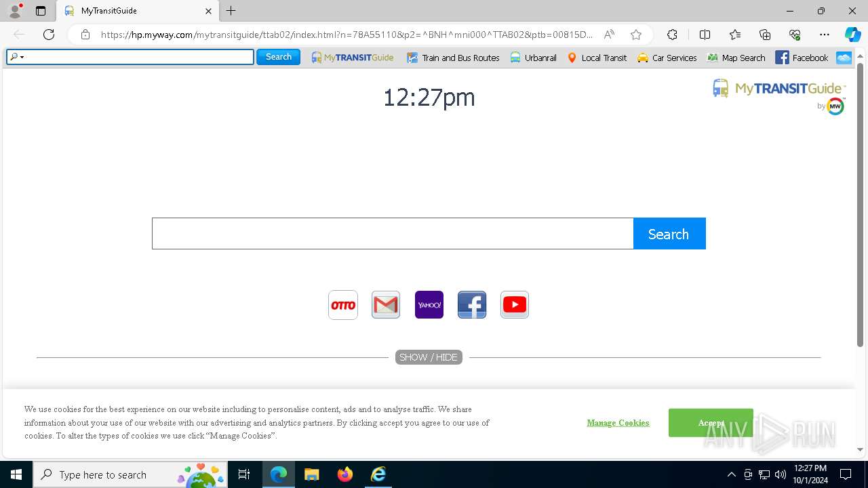868x488 pixels.
Task: Open the OTTO shortcut icon
Action: coord(343,305)
